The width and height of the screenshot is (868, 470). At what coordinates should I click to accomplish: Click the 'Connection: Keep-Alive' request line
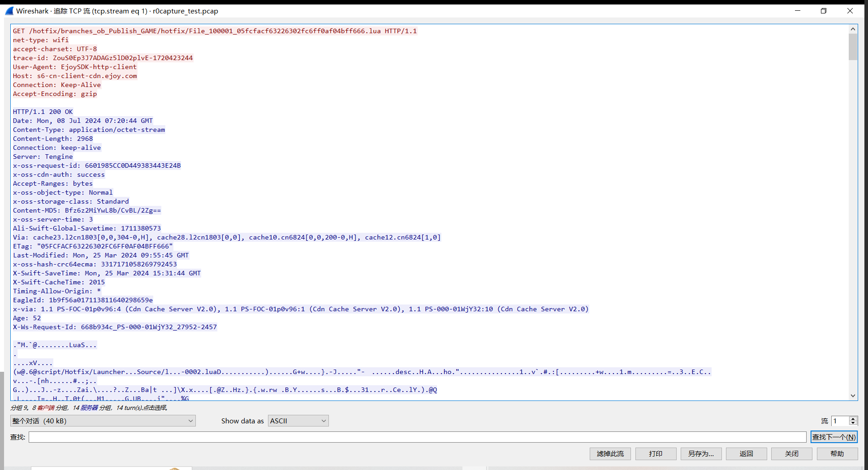pos(57,85)
